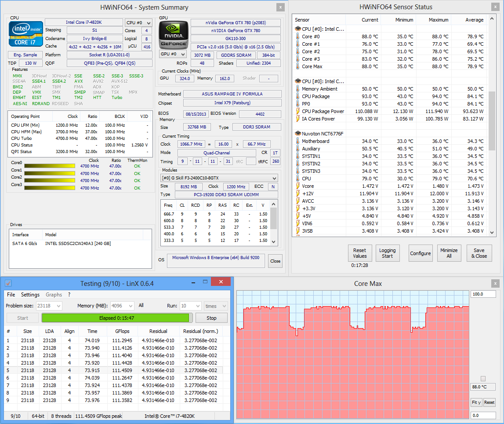Screen dimensions: 504x424
Task: Click the Fit y button on the graph
Action: pos(476,402)
